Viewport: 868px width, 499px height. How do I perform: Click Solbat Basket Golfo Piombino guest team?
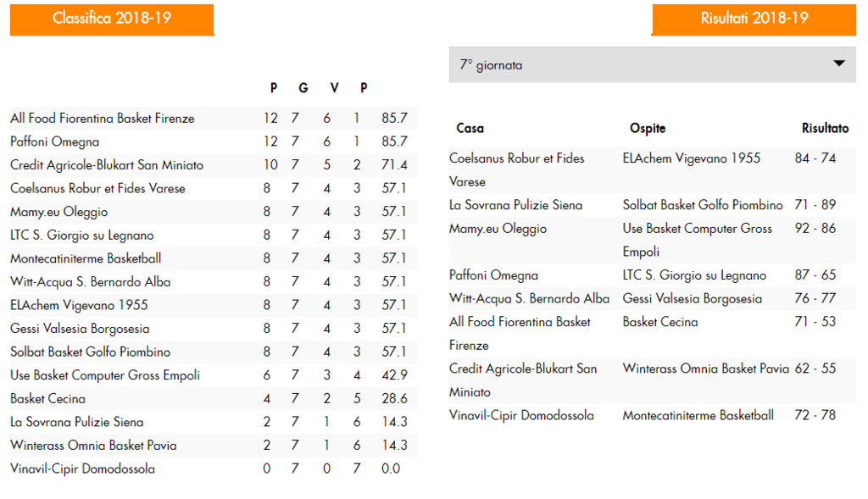[703, 205]
